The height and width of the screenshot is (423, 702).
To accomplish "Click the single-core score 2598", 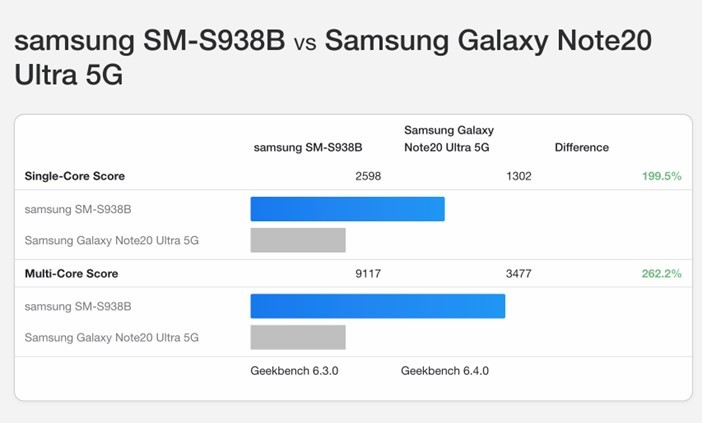I will pyautogui.click(x=367, y=176).
